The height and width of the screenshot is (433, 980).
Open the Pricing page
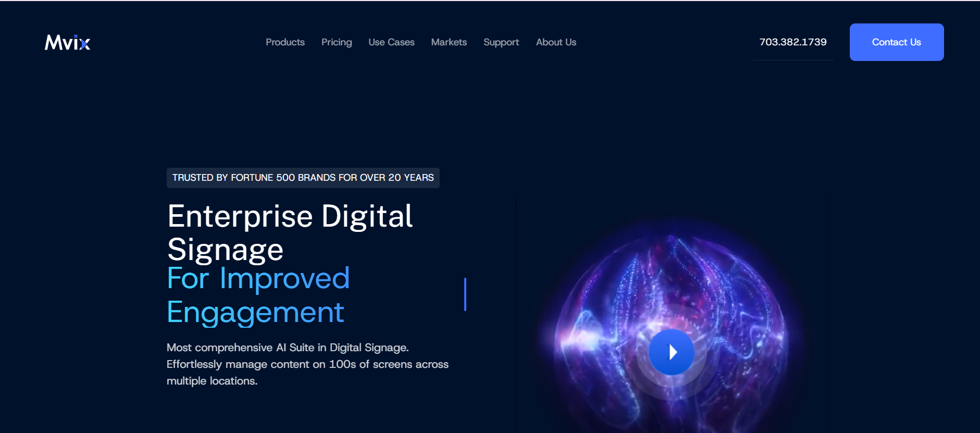click(337, 42)
